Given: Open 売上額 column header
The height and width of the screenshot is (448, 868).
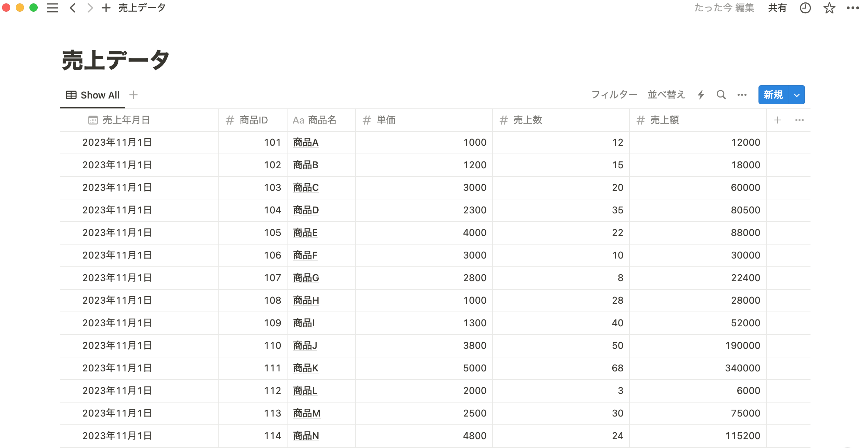Looking at the screenshot, I should [x=698, y=120].
